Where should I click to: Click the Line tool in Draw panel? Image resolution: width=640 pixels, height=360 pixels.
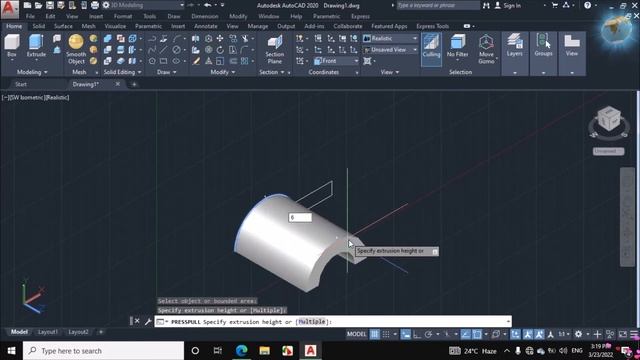(164, 50)
